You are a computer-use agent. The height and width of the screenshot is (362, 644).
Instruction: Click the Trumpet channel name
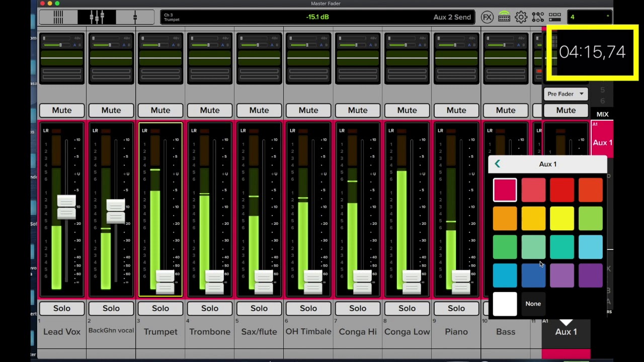pos(160,332)
